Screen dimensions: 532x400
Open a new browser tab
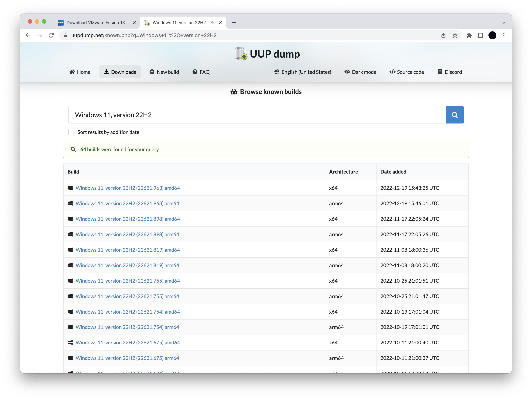coord(234,23)
